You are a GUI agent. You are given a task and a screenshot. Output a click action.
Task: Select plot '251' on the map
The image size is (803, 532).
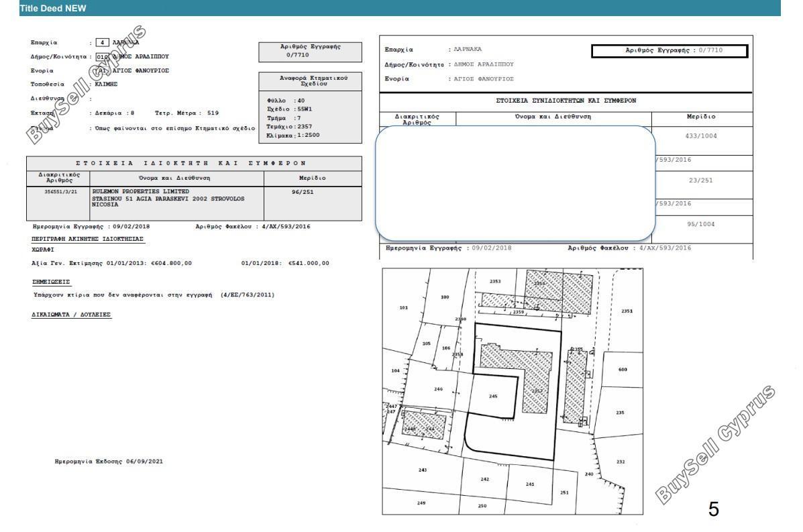[564, 492]
